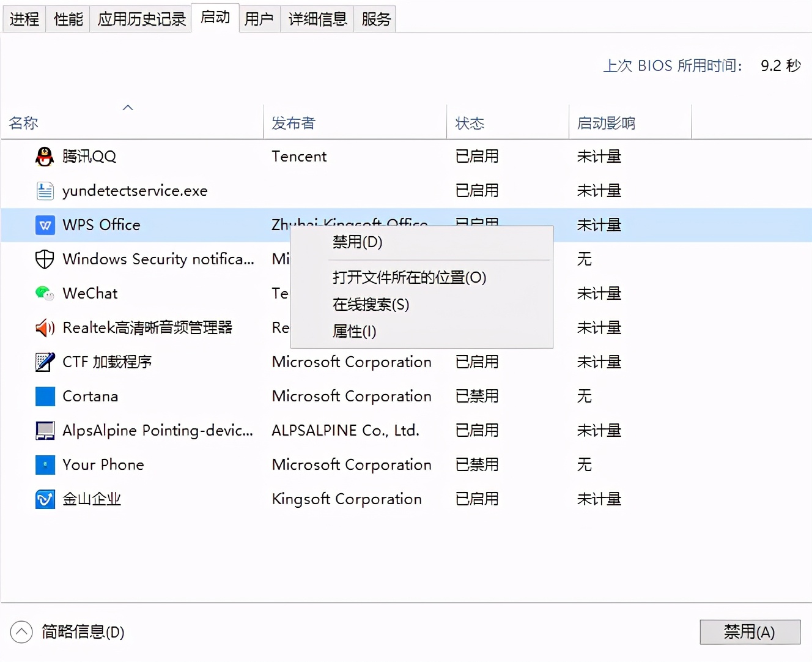Select 打开文件所在的位置 from the context menu
812x662 pixels.
click(x=409, y=277)
